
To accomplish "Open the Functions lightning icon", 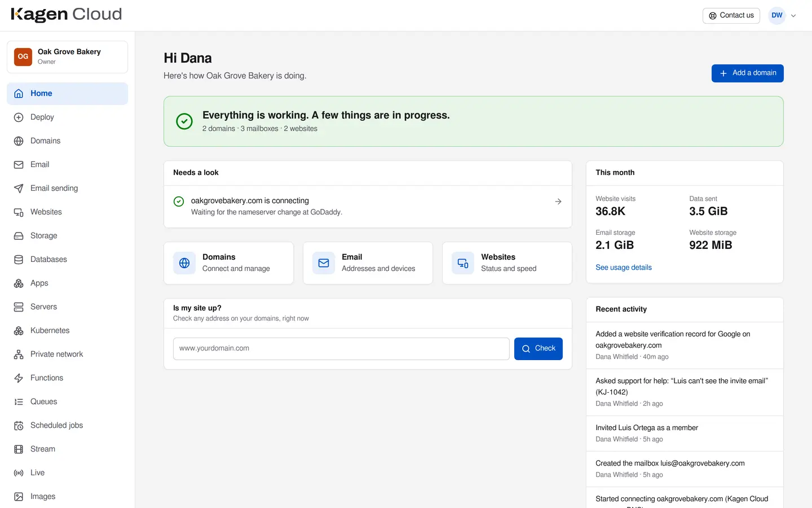I will (19, 378).
